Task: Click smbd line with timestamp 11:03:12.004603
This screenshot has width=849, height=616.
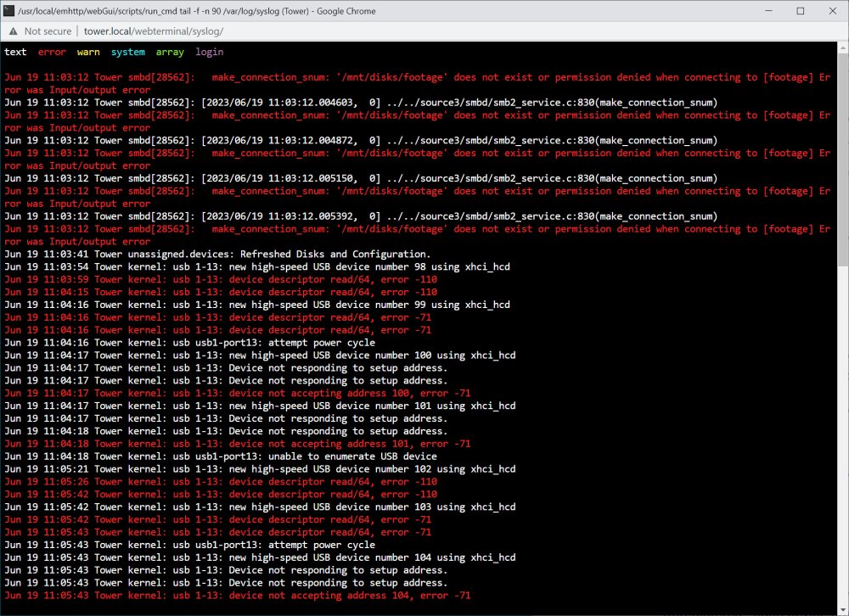Action: (x=361, y=103)
